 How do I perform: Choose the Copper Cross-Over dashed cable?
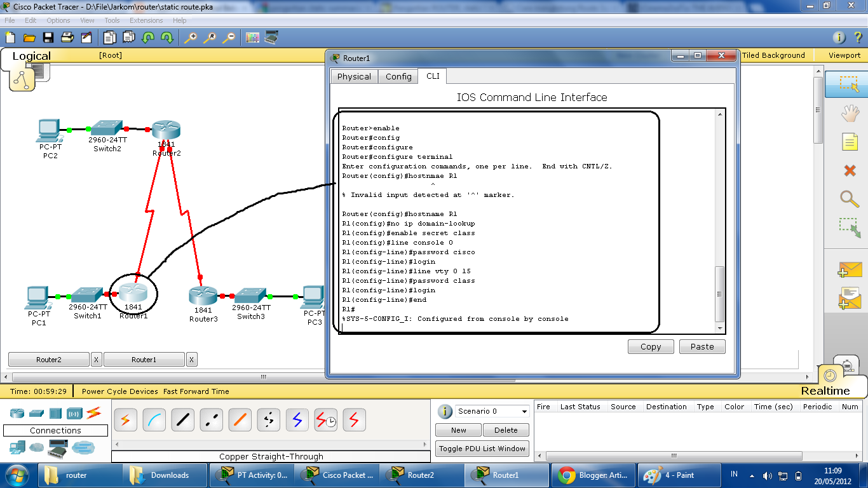(212, 419)
